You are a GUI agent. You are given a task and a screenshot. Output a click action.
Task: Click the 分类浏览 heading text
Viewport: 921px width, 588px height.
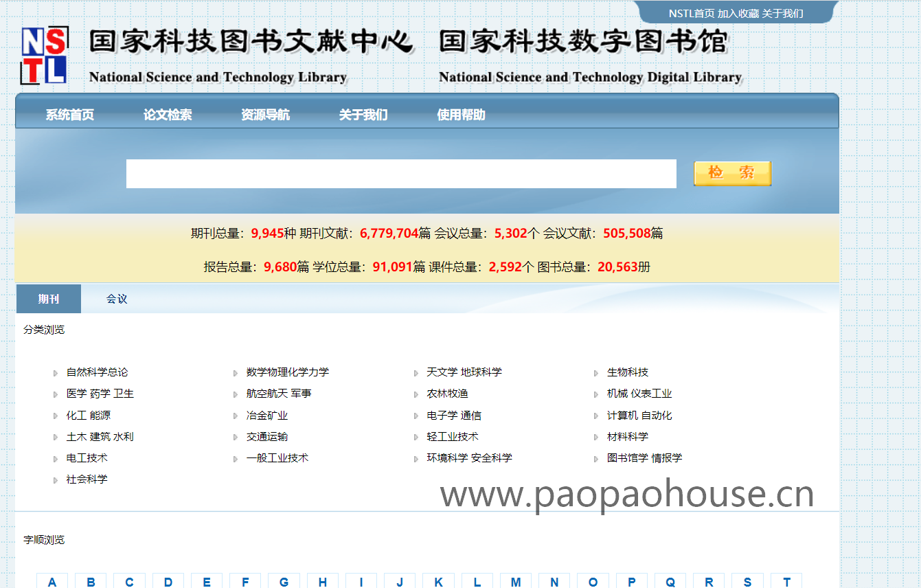click(x=44, y=330)
